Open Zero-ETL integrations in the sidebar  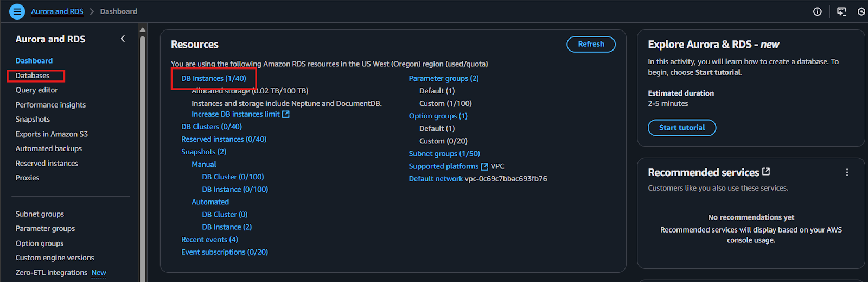click(x=52, y=273)
